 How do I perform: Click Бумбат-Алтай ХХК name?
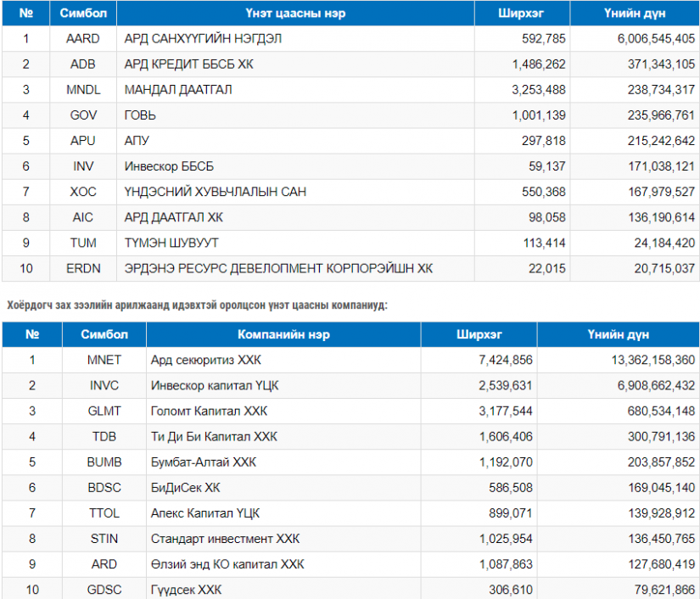coord(204,462)
